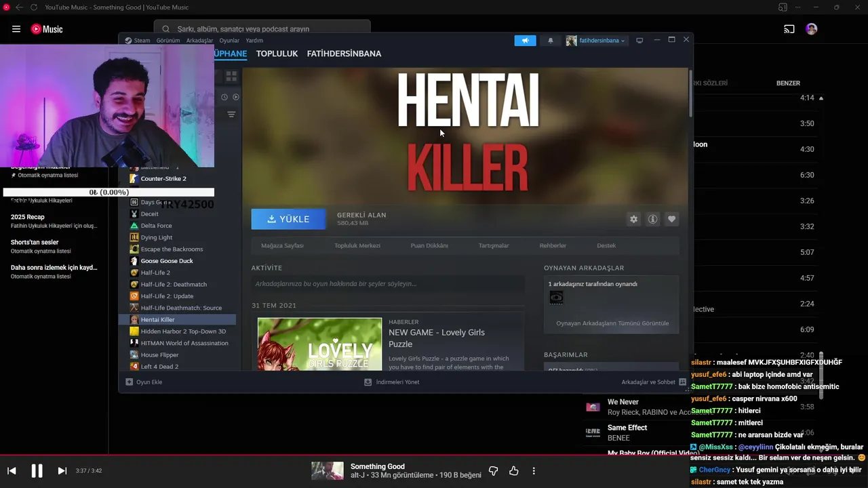Select Goose Goose Duck in library
Screen dimensions: 868x488
(x=167, y=261)
